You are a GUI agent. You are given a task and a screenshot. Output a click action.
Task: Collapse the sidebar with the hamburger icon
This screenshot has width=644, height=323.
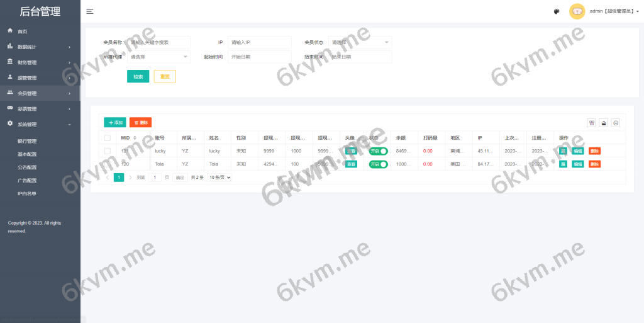coord(90,11)
